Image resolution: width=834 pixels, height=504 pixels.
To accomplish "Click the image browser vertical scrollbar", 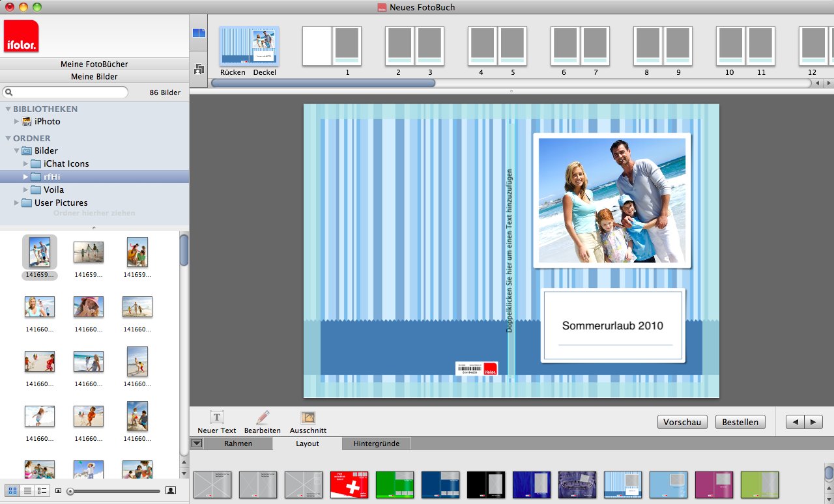I will [184, 250].
